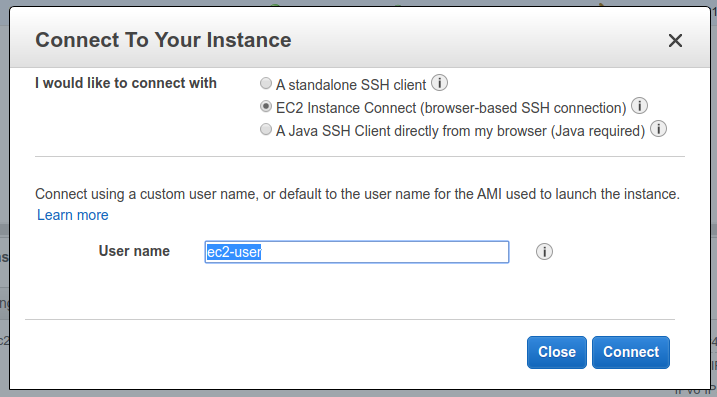
Task: Open info icon next to standalone SSH client
Action: (x=439, y=83)
